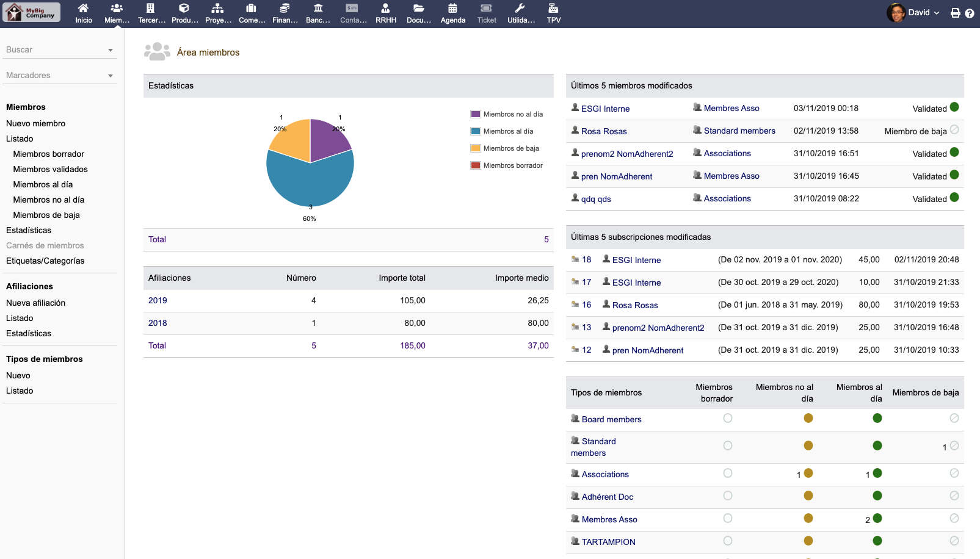Open the 2019 affiliations year link

pyautogui.click(x=158, y=300)
